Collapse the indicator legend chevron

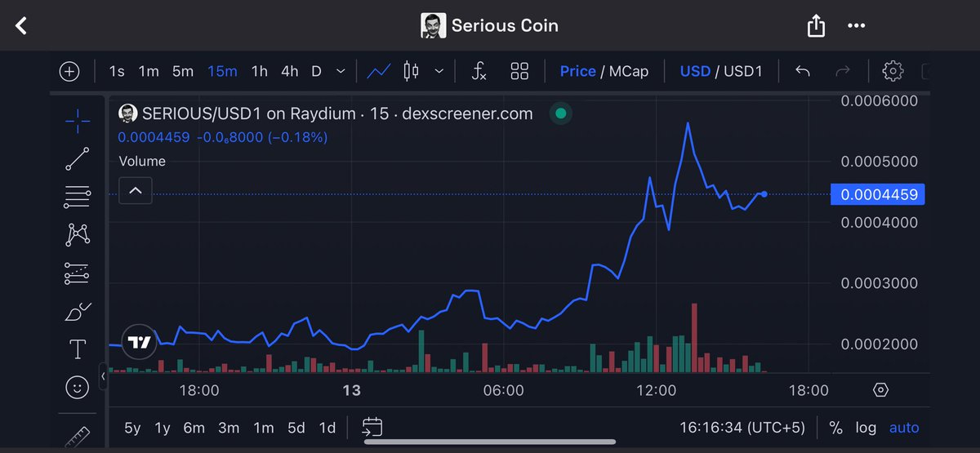[x=136, y=191]
